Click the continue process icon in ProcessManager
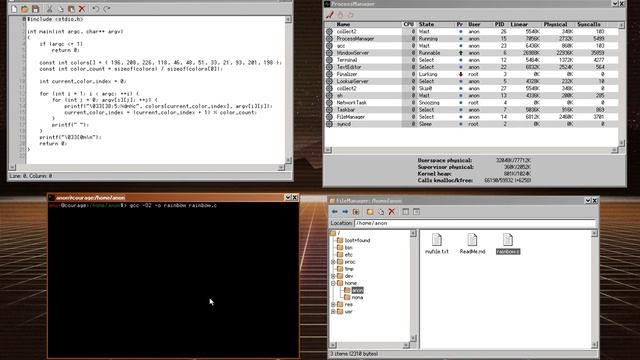Viewport: 640px width, 360px height. tap(351, 15)
